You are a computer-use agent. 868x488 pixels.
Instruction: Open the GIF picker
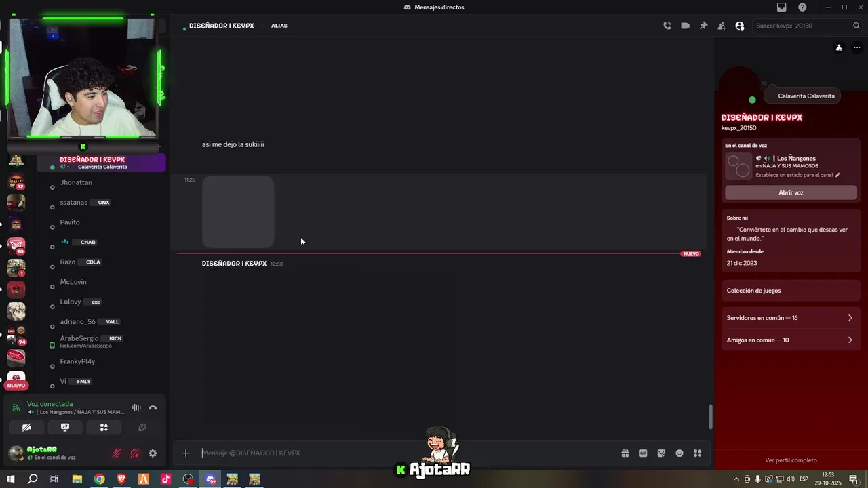click(643, 453)
